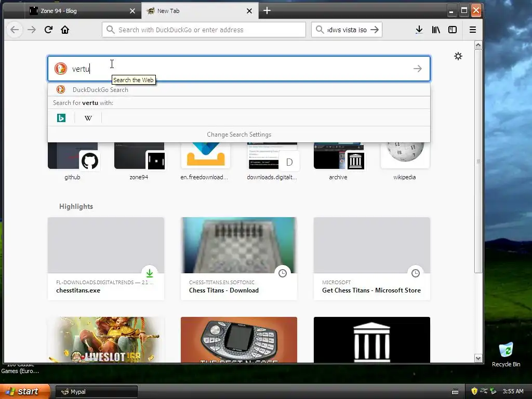Click the Highlights section heading
Screen dimensions: 532x399
click(76, 206)
